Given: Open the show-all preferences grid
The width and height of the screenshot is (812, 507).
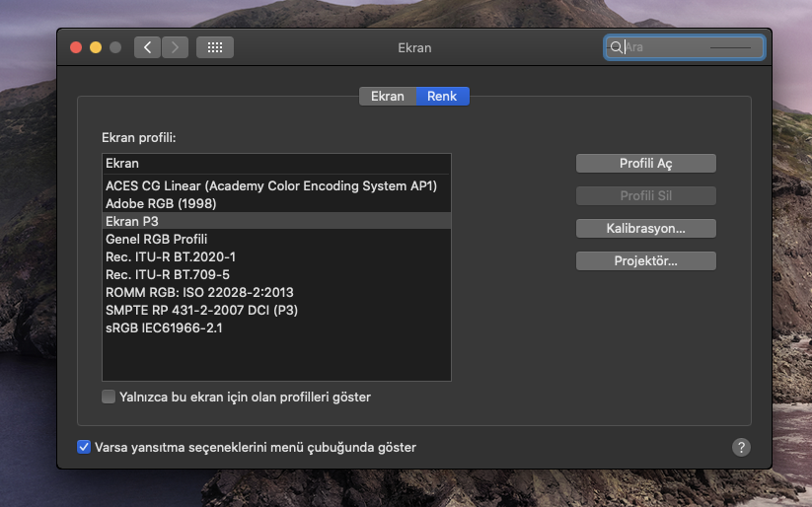Looking at the screenshot, I should click(x=215, y=47).
